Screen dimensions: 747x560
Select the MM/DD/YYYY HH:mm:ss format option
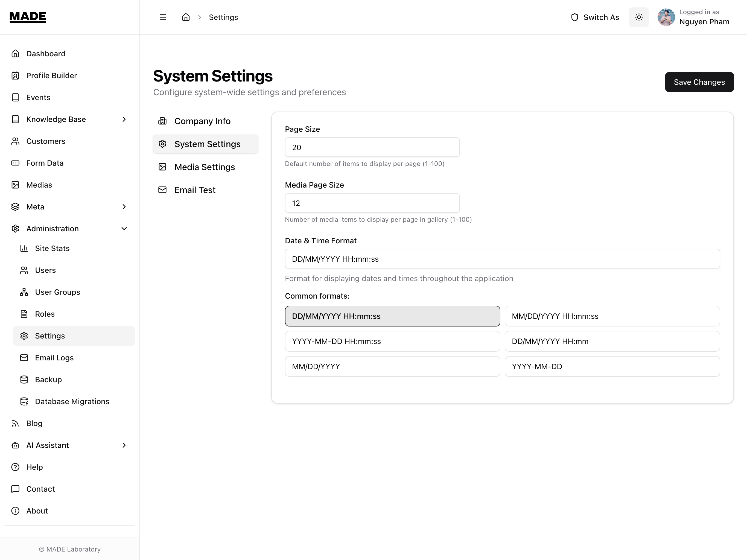(612, 316)
